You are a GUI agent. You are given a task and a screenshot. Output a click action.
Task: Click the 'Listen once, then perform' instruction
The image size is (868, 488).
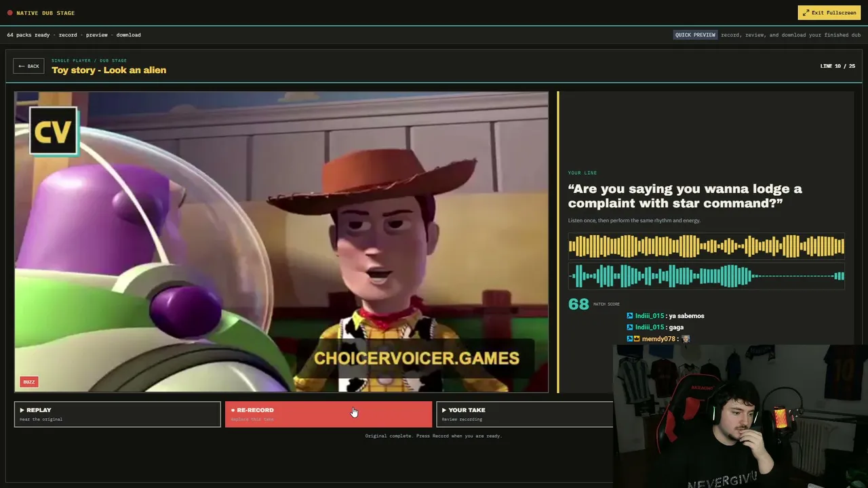(x=634, y=220)
